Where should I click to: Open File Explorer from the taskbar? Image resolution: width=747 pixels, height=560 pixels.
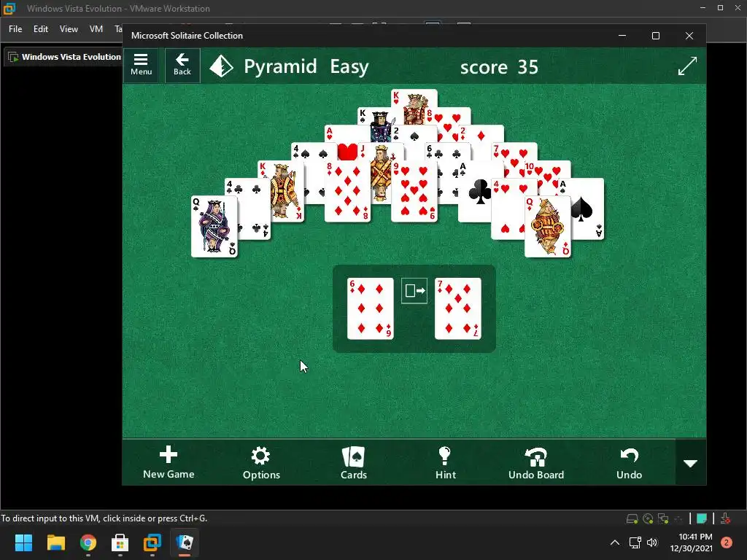55,542
